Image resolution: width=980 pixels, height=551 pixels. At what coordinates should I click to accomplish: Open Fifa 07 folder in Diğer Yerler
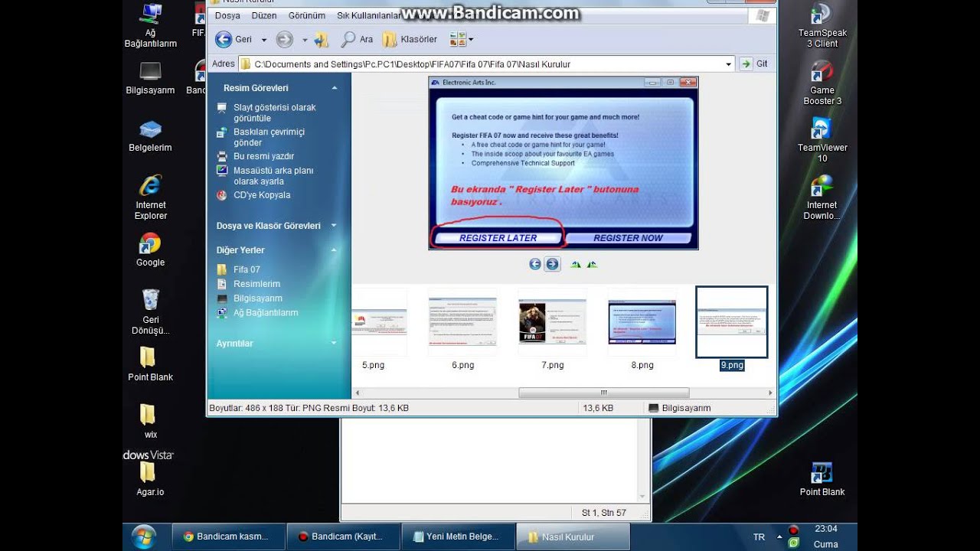(247, 269)
